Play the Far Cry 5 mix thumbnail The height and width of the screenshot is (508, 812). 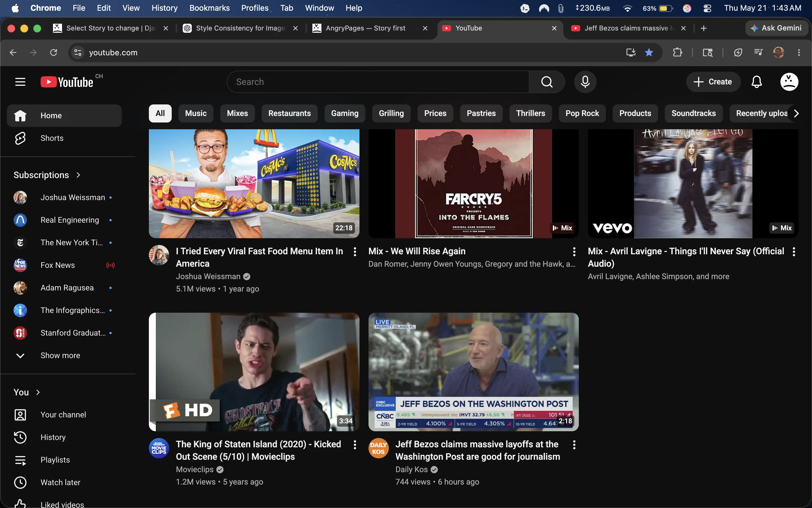point(473,184)
